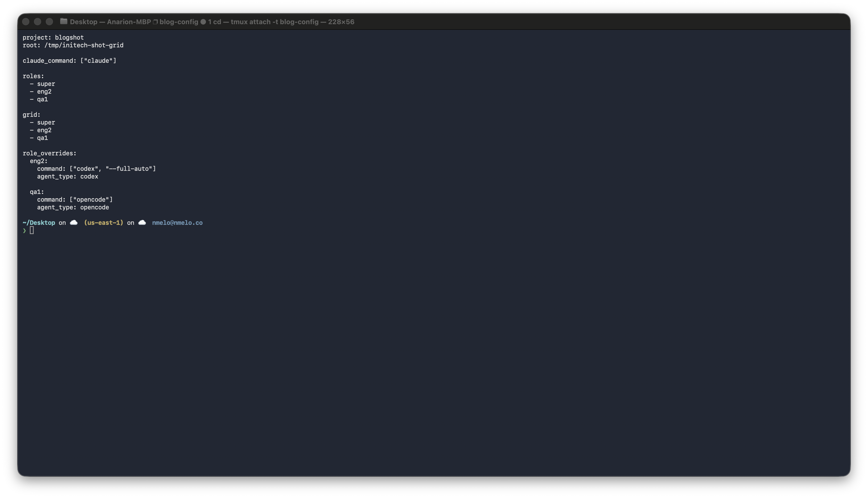Click the yellow minimize traffic light
The width and height of the screenshot is (868, 498).
[x=38, y=21]
